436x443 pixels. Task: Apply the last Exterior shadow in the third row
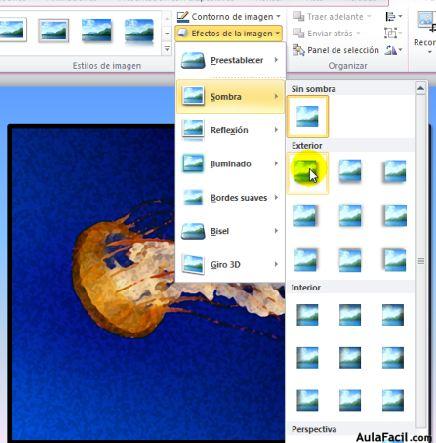coord(394,260)
